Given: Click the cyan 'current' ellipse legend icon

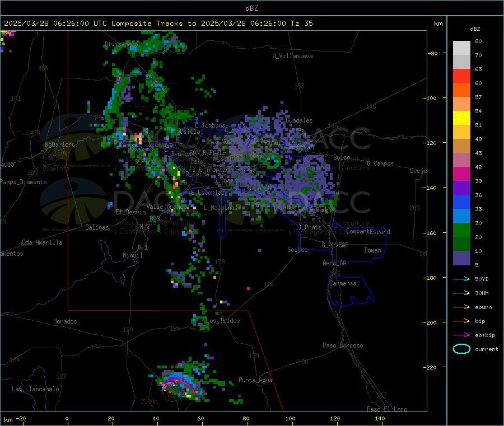Looking at the screenshot, I should [461, 349].
